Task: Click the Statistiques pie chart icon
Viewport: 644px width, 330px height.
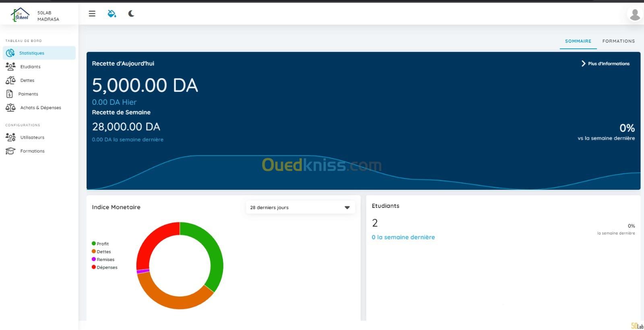Action: [x=10, y=53]
